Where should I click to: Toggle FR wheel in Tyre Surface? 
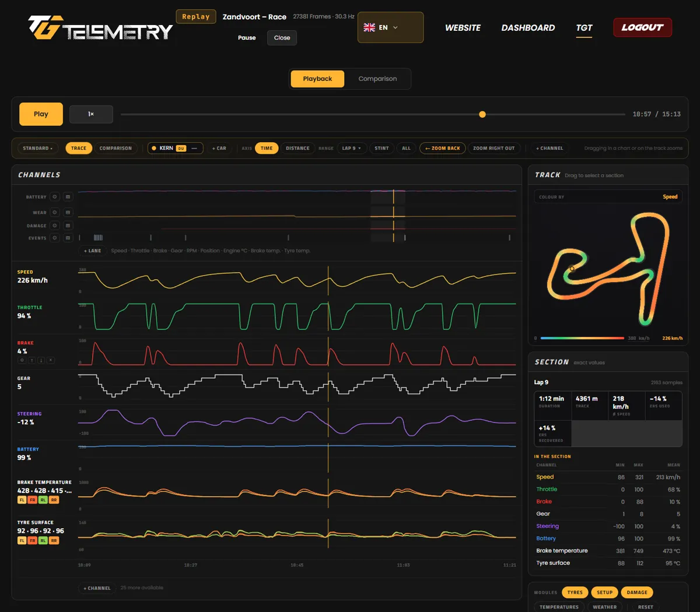(33, 540)
